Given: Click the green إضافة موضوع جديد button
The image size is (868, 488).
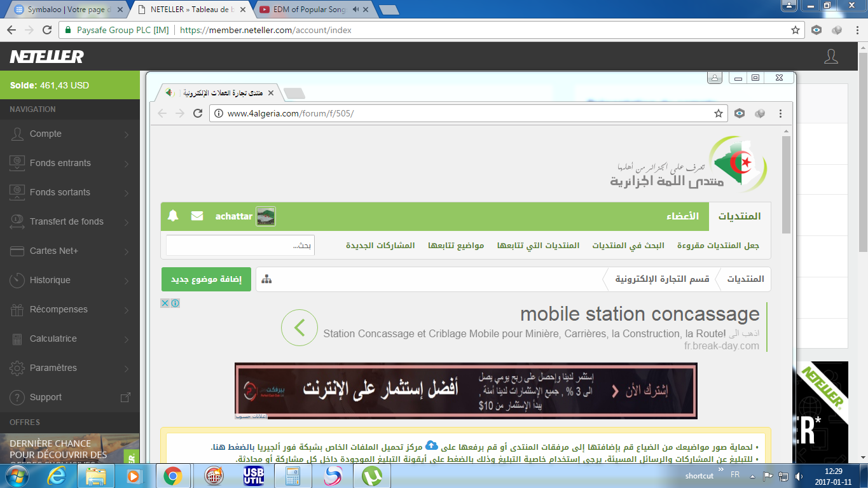Looking at the screenshot, I should pyautogui.click(x=206, y=279).
